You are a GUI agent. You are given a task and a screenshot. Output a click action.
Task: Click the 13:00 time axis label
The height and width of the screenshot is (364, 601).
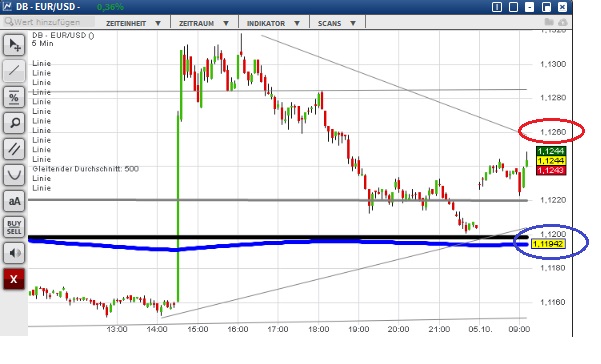click(117, 329)
